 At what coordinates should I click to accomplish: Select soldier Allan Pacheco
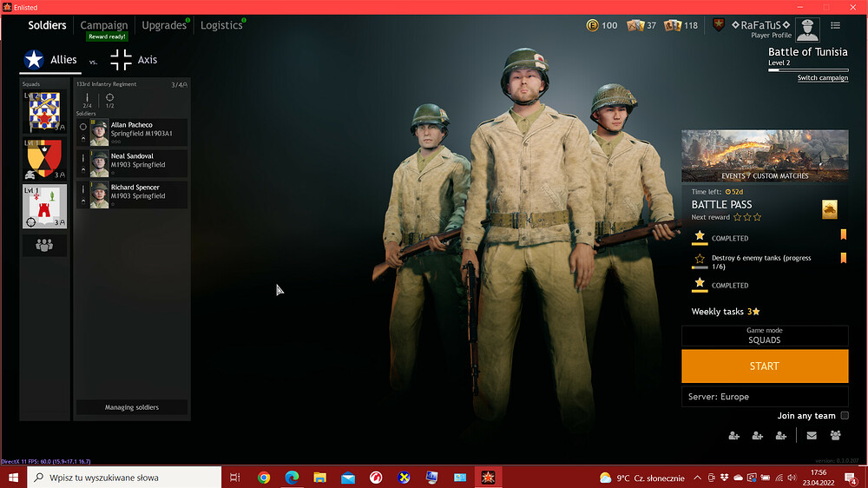132,133
